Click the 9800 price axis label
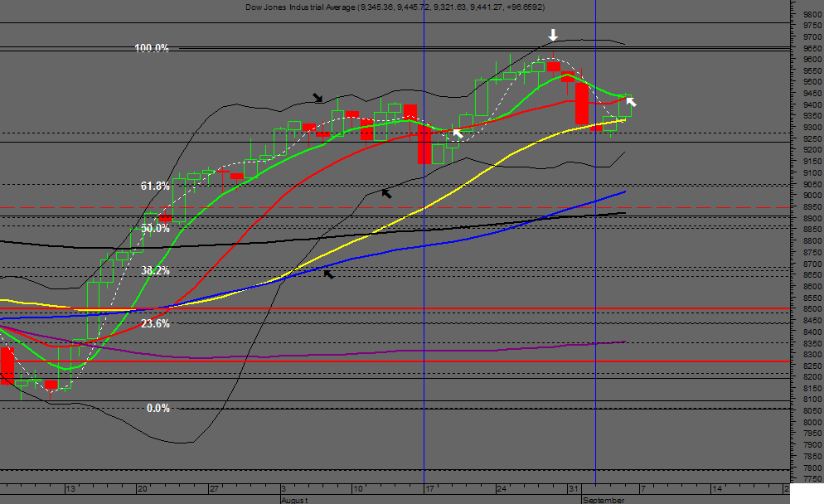This screenshot has height=504, width=824. click(x=813, y=14)
